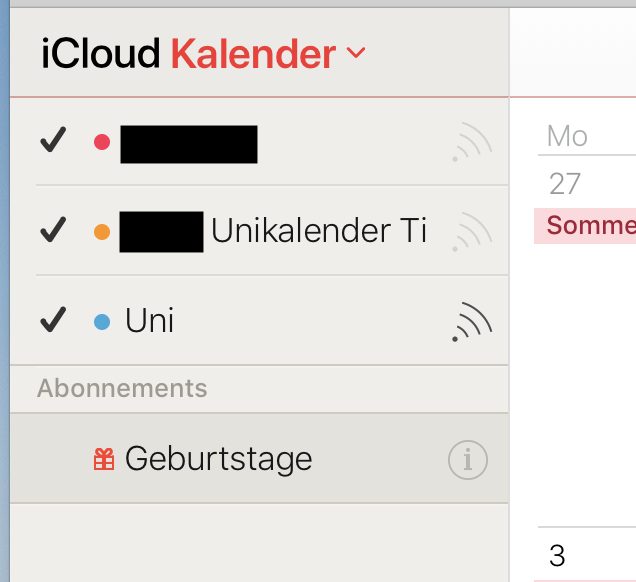636x582 pixels.
Task: Click the orange color dot of Unikalender
Action: point(101,233)
